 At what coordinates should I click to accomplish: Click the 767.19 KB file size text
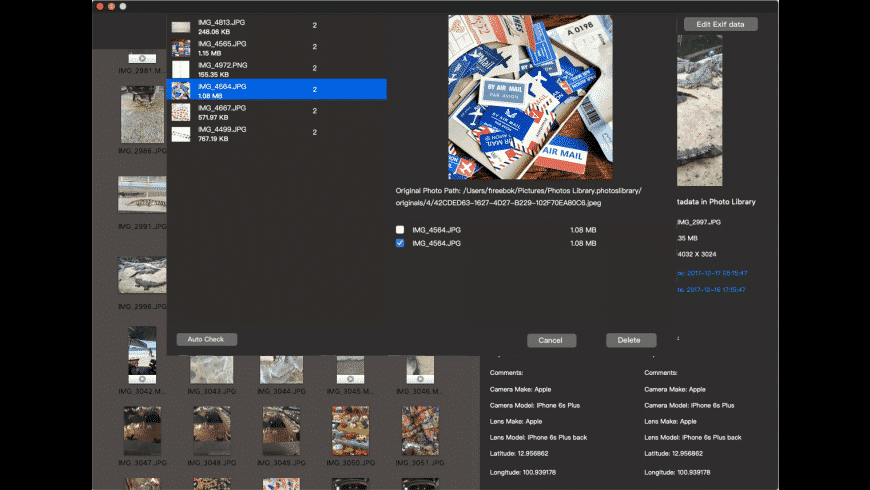click(213, 139)
